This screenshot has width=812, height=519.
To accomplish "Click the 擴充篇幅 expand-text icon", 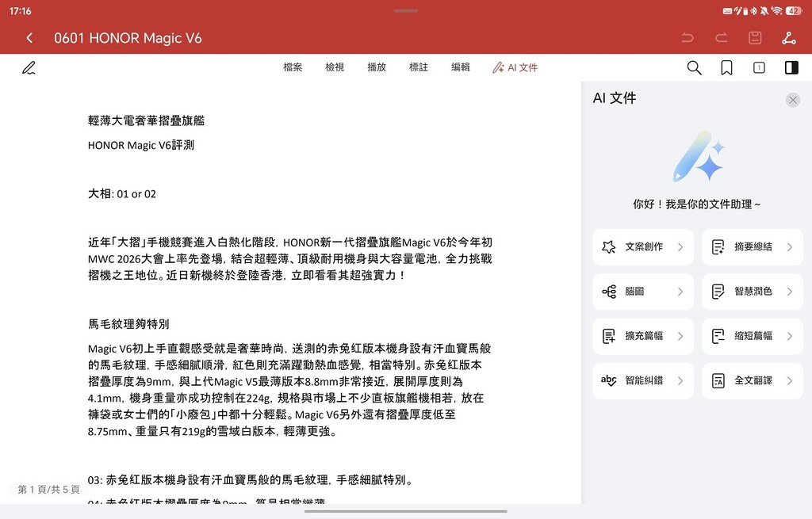I will click(609, 336).
